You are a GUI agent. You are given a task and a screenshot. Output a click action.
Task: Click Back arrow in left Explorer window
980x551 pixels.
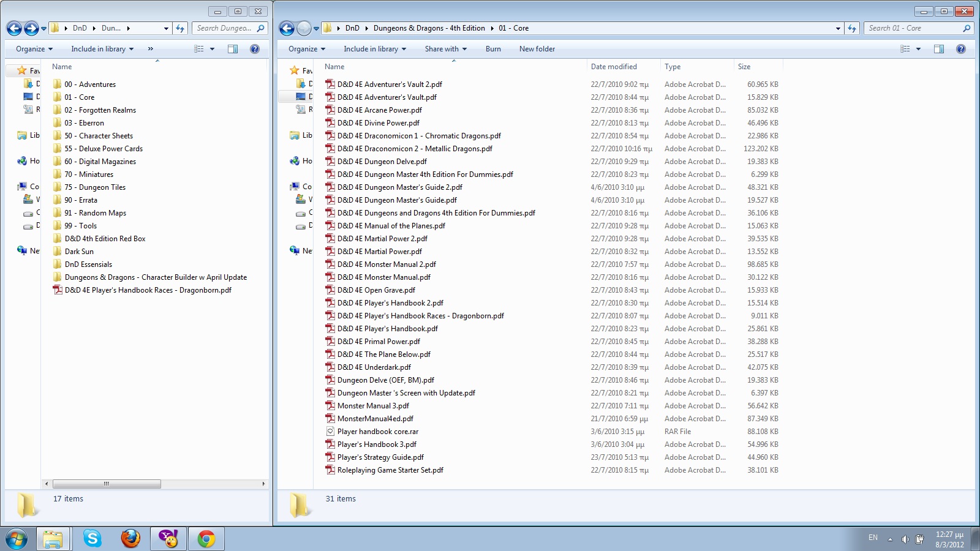14,28
